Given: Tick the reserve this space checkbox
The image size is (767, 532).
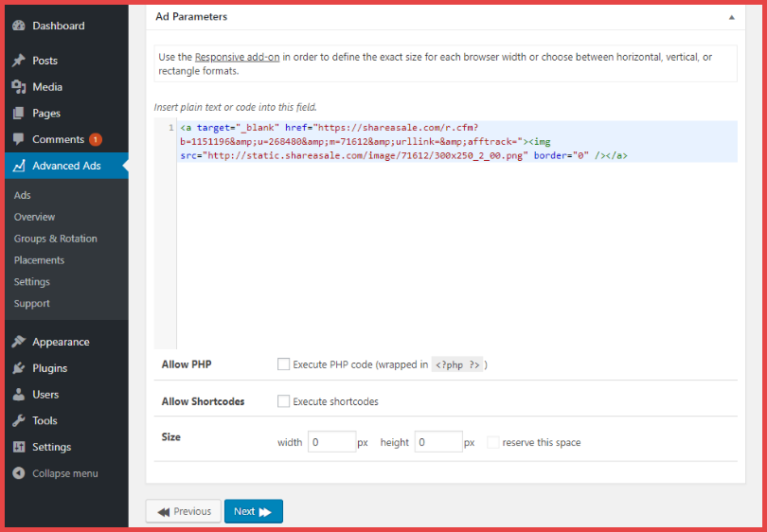Looking at the screenshot, I should click(x=493, y=442).
